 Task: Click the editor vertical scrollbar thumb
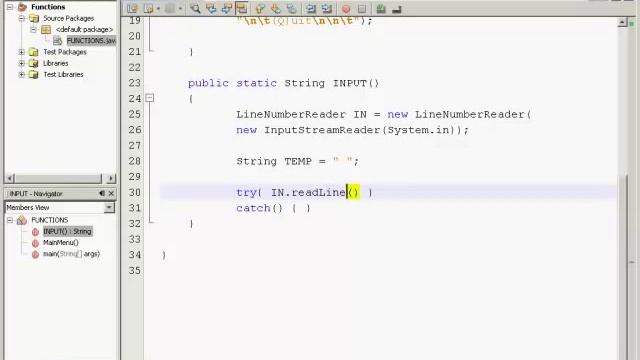(622, 267)
